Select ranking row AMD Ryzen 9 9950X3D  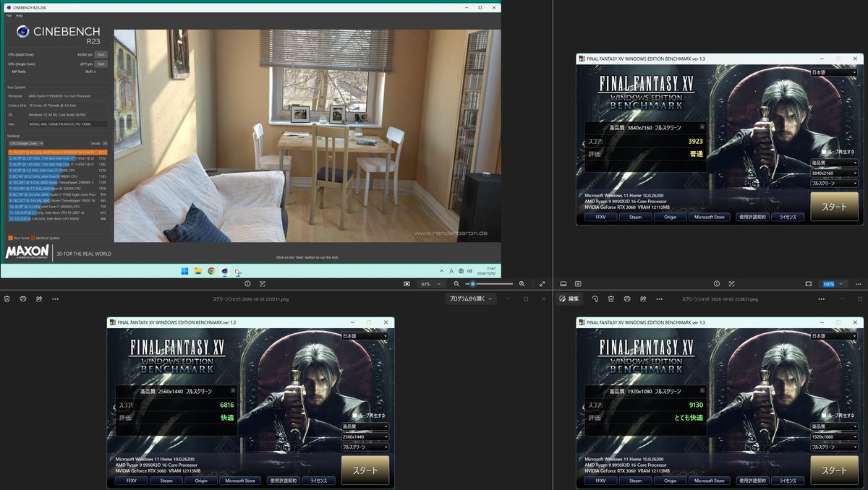[57, 152]
